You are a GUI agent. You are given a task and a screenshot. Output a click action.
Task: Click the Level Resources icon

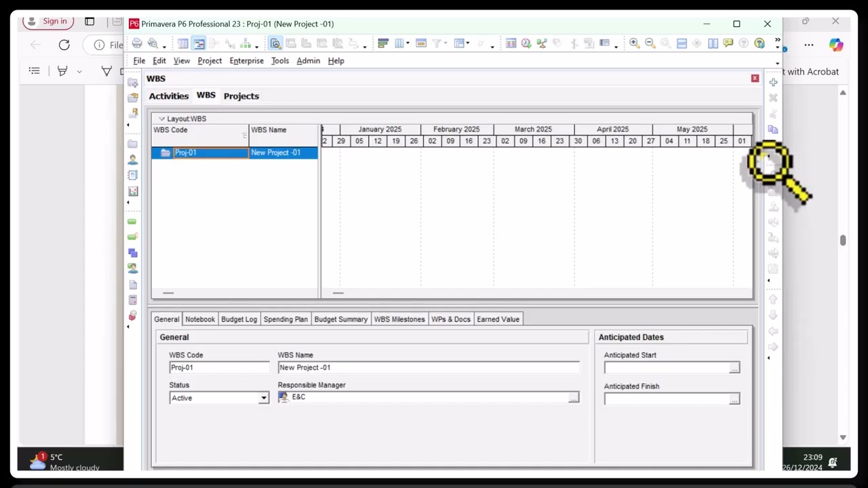(542, 43)
